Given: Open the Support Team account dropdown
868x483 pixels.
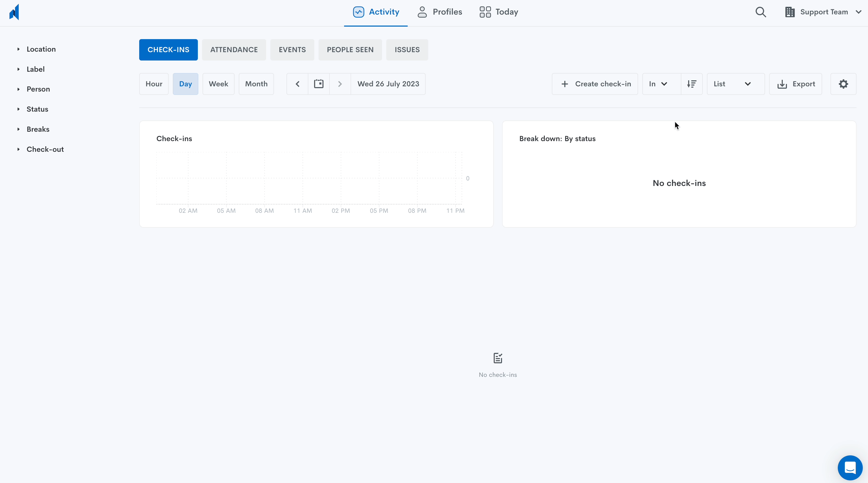Looking at the screenshot, I should coord(823,12).
